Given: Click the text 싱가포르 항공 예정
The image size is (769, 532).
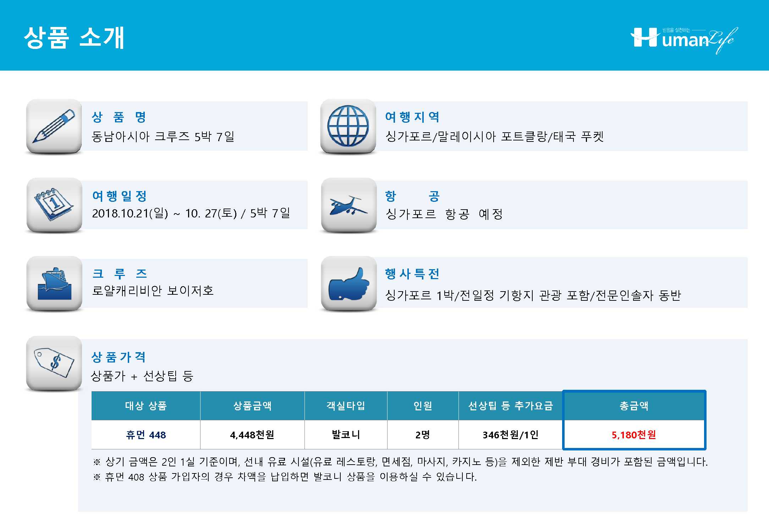Looking at the screenshot, I should [444, 214].
